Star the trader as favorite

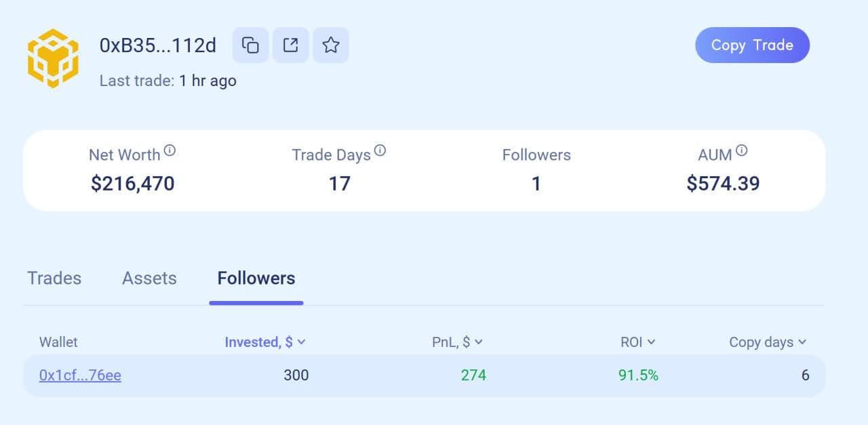tap(331, 45)
